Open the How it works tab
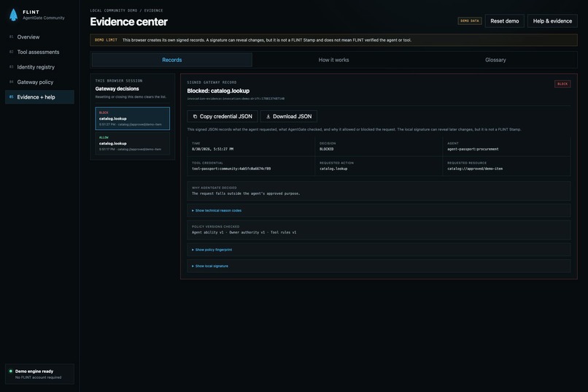 click(x=333, y=60)
